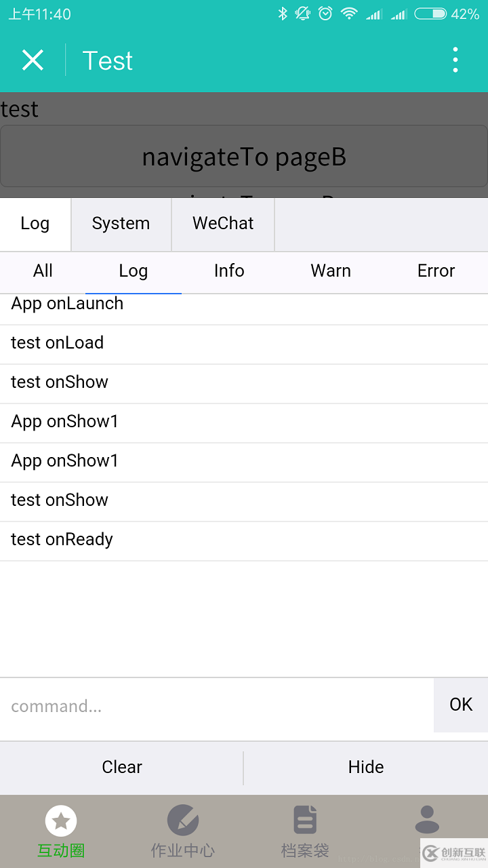Tap the profile person icon in bottom bar

pos(427,821)
